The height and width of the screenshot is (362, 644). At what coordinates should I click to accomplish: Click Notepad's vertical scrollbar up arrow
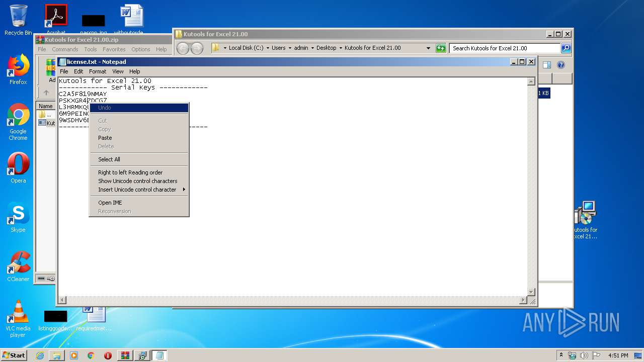tap(531, 81)
